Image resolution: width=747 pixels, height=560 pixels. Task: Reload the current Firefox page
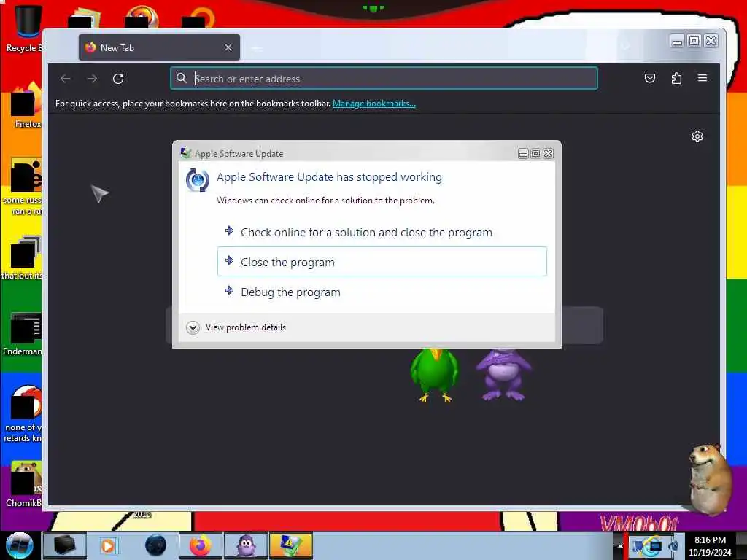(x=118, y=79)
